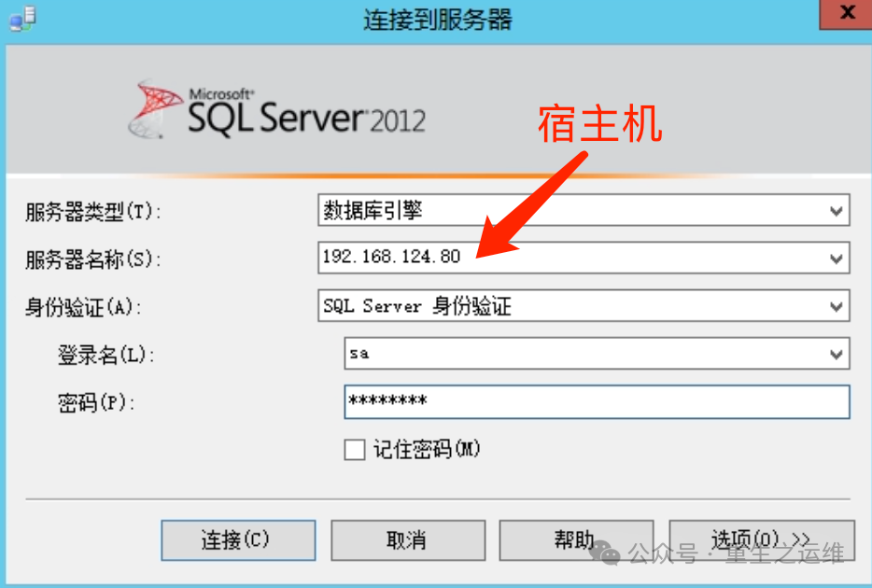The image size is (872, 588).
Task: Close the 连接到服务器 dialog
Action: (x=846, y=13)
